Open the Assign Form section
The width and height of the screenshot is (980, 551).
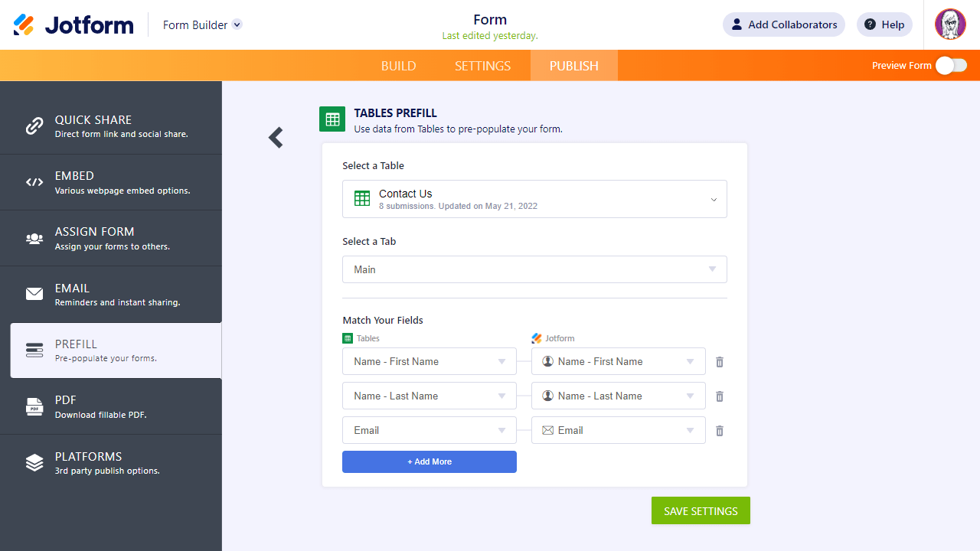coord(111,238)
